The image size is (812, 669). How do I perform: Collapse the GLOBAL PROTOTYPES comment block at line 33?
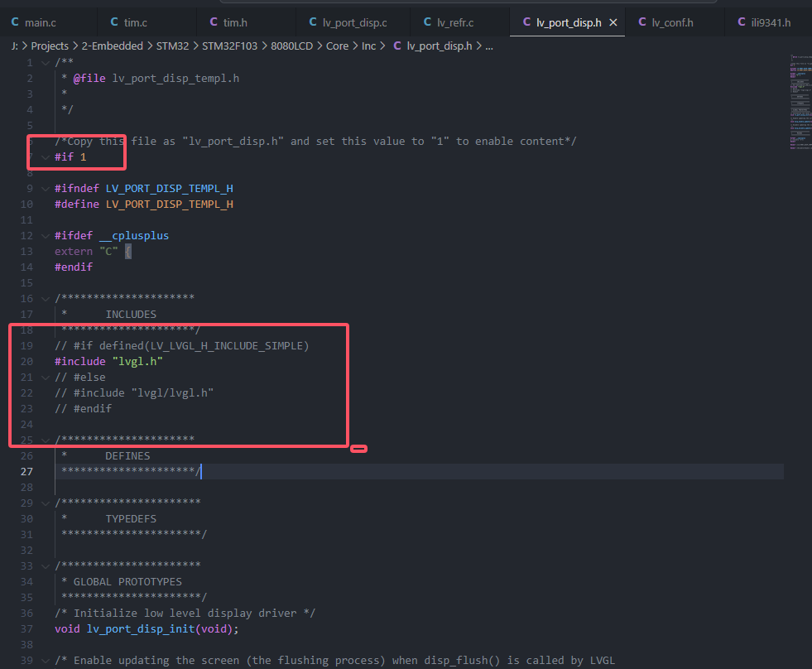point(46,566)
